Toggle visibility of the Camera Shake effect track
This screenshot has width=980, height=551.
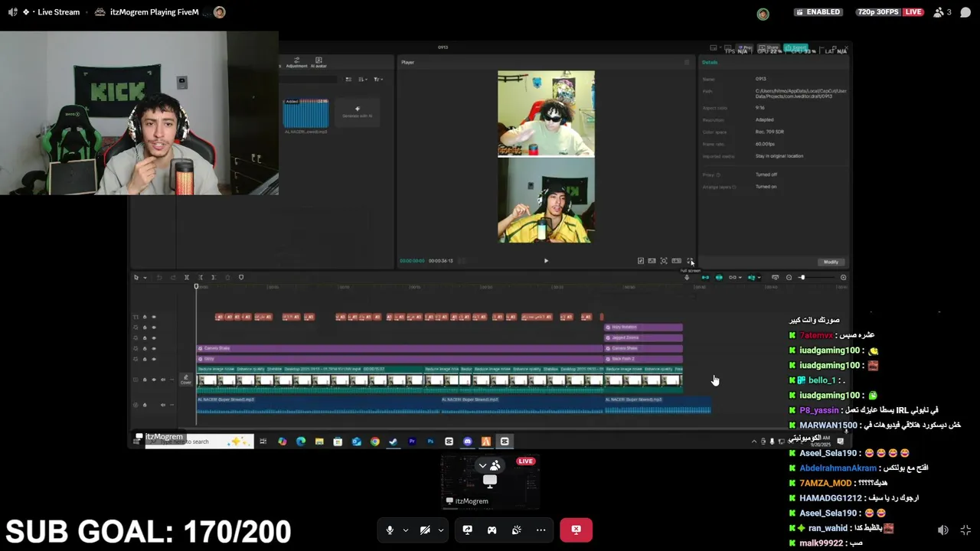pyautogui.click(x=154, y=348)
